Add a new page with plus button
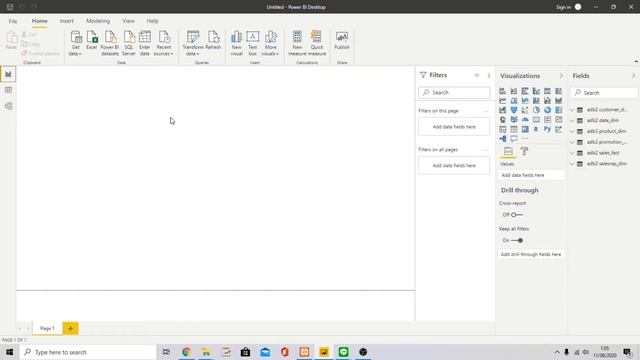 [x=71, y=328]
